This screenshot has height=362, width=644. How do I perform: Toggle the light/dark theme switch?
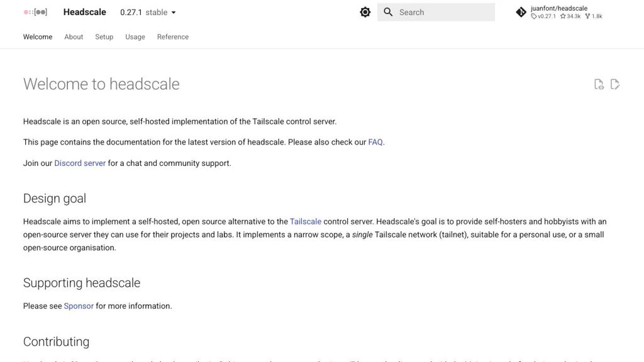coord(365,12)
